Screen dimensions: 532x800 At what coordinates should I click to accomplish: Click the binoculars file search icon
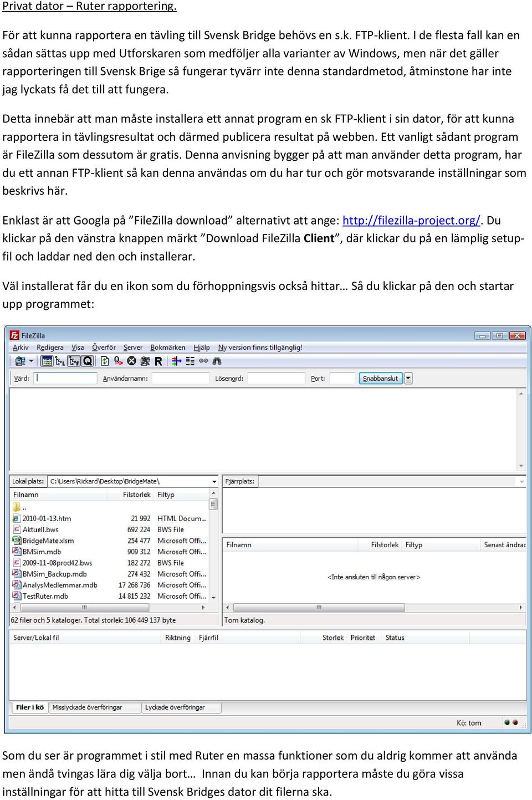pos(217,361)
